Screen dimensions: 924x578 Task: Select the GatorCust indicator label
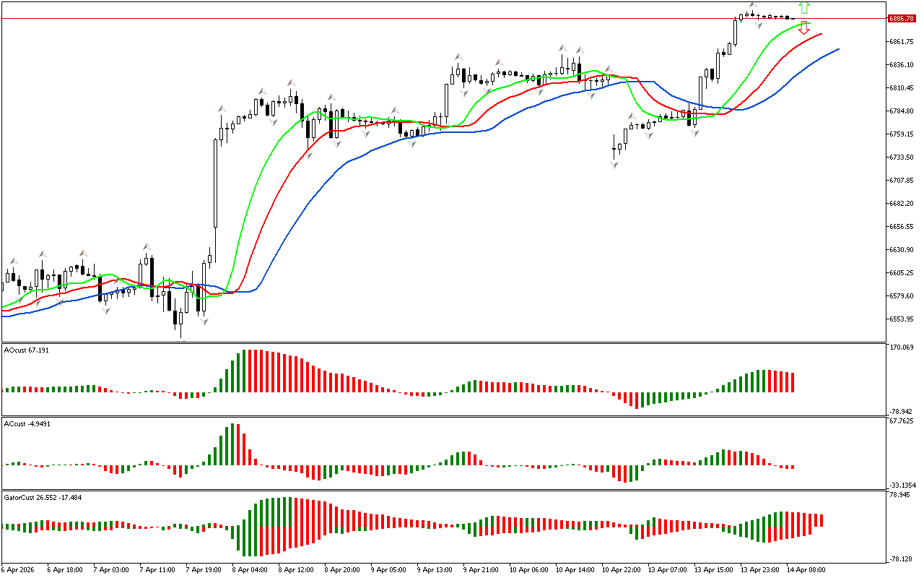[43, 497]
